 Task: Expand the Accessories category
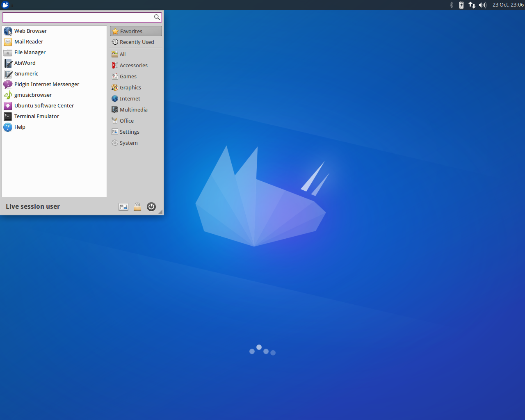tap(133, 66)
